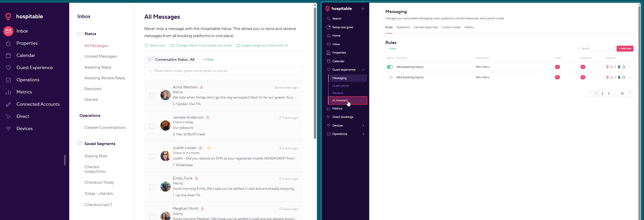The height and width of the screenshot is (220, 644).
Task: Open the Conversation Status : All dropdown
Action: [171, 60]
